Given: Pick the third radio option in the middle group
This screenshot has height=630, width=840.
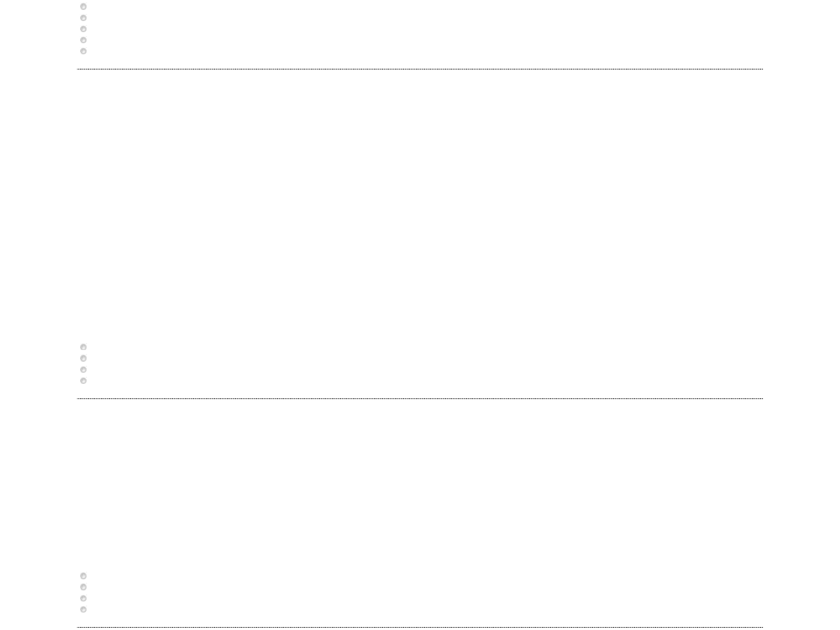Looking at the screenshot, I should click(x=83, y=370).
